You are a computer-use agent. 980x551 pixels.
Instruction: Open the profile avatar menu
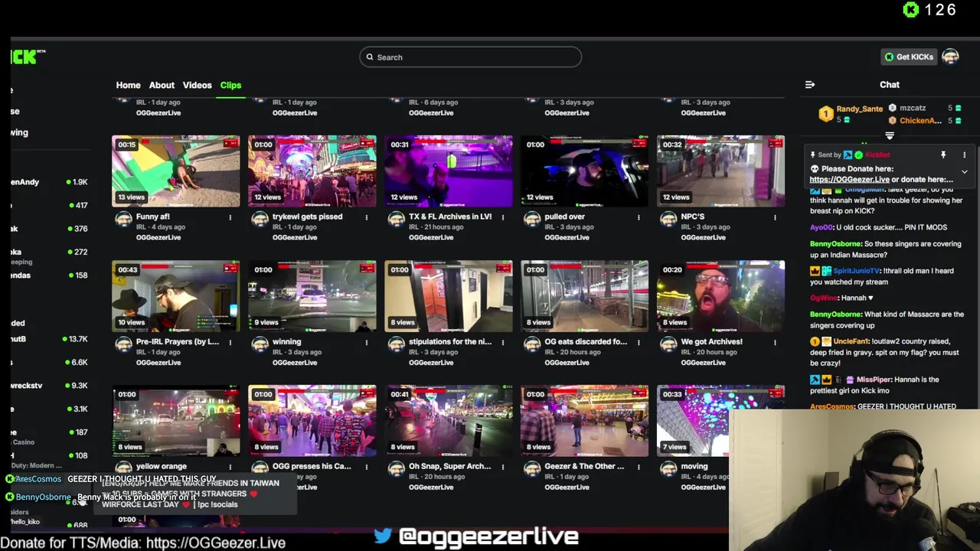tap(950, 57)
